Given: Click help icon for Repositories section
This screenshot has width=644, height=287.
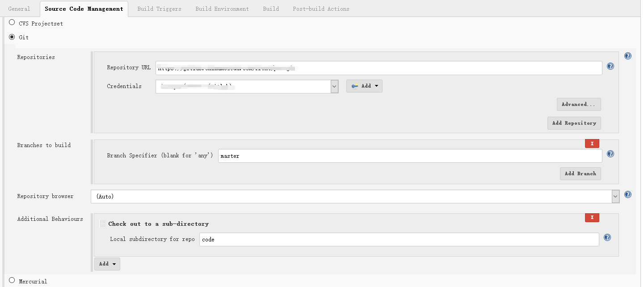Looking at the screenshot, I should [628, 56].
